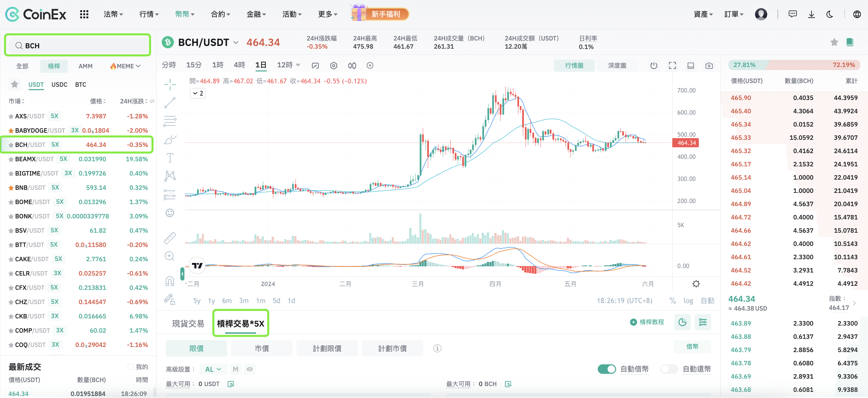The height and width of the screenshot is (398, 868).
Task: Select the USDC market tab
Action: tap(59, 84)
